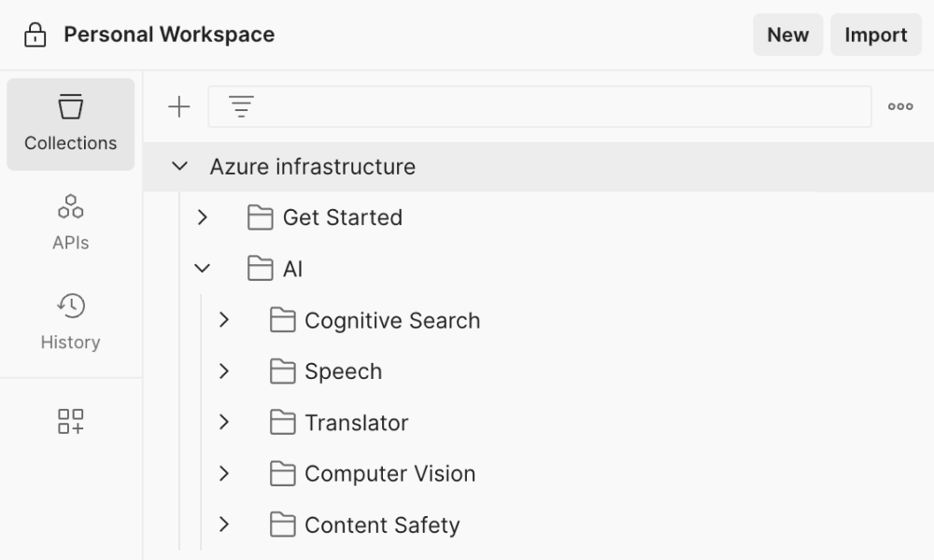Click the New button
934x560 pixels.
tap(787, 35)
